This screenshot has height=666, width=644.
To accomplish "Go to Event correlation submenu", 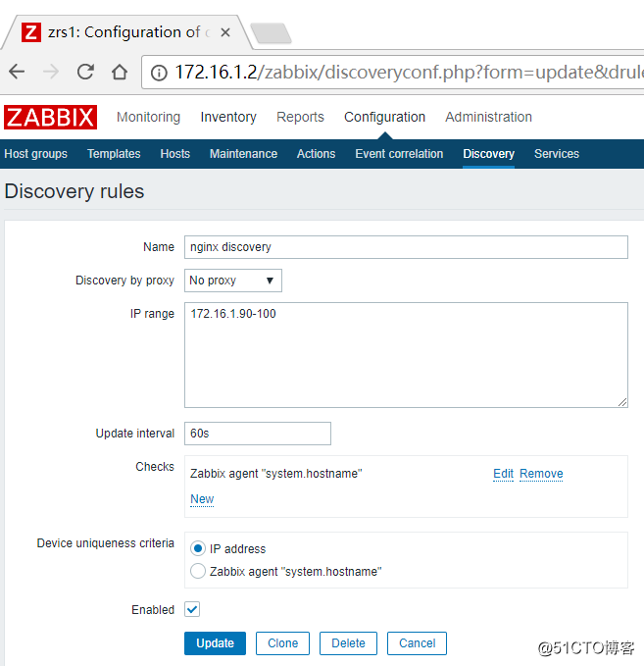I will (x=399, y=154).
